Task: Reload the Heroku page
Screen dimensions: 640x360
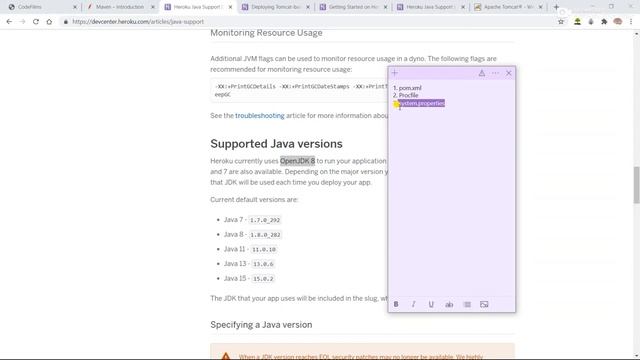Action: tap(36, 22)
